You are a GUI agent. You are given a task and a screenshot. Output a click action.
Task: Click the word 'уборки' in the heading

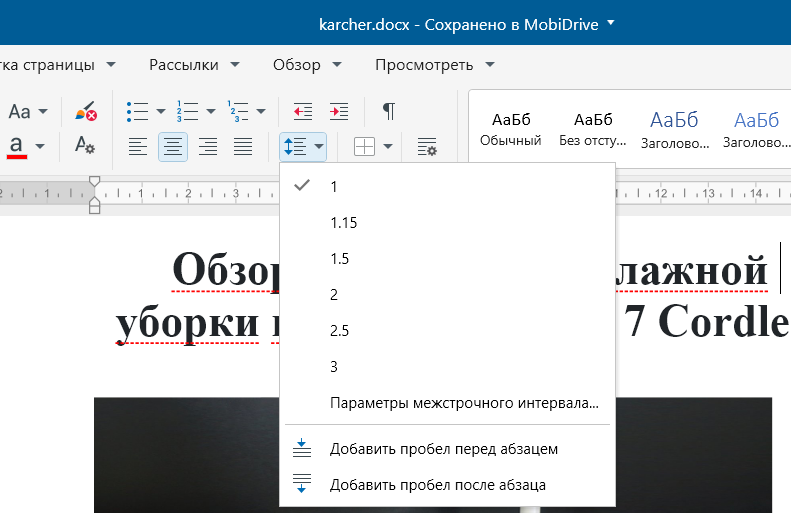[x=187, y=322]
